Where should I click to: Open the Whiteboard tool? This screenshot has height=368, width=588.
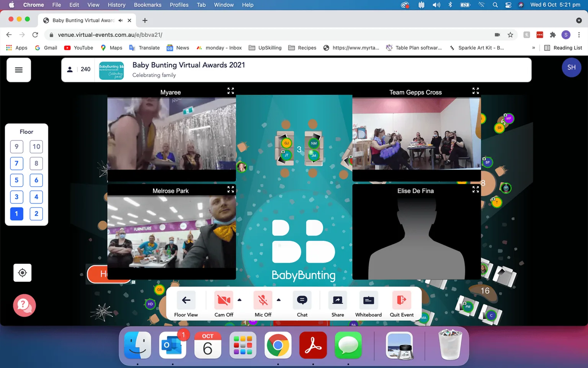click(368, 304)
